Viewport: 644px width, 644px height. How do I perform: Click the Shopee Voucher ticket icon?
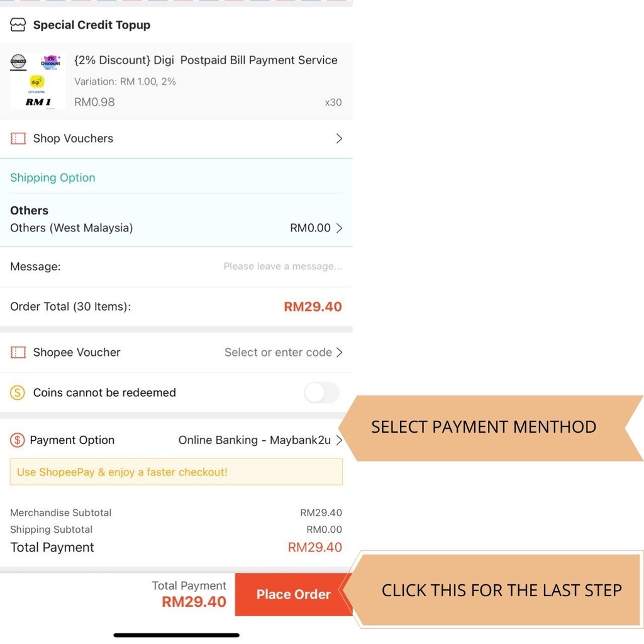18,352
